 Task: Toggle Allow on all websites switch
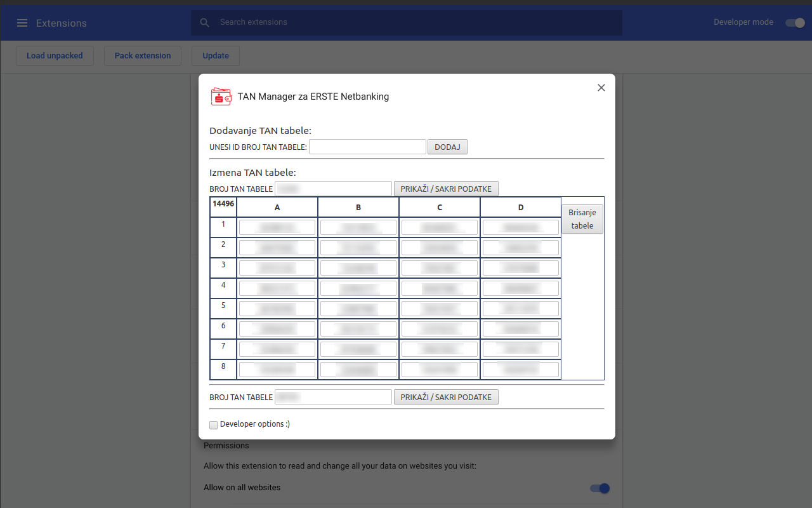[599, 488]
